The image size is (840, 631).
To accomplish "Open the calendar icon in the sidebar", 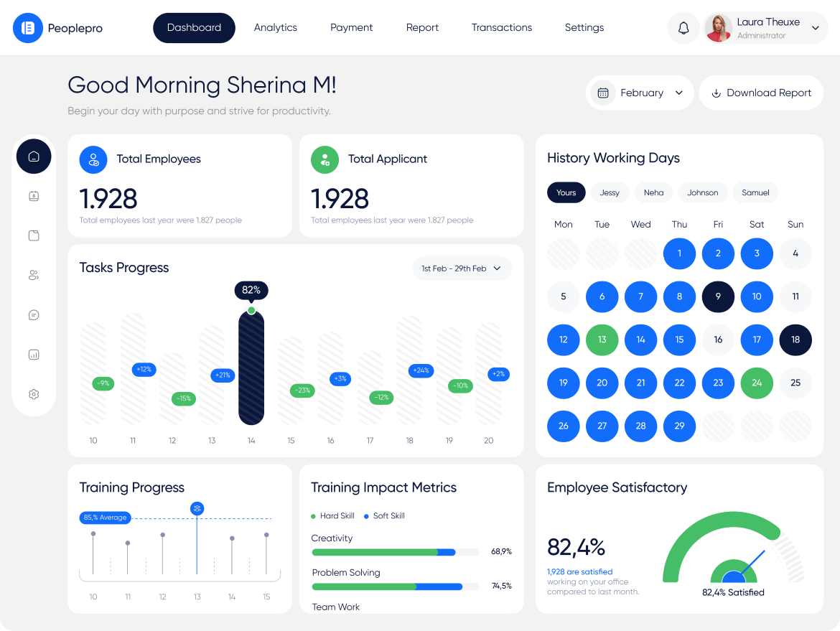I will pos(34,196).
